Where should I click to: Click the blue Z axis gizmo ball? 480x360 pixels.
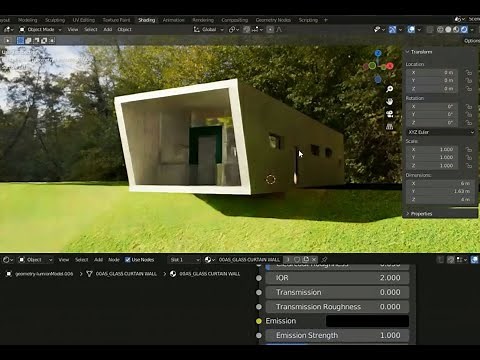click(378, 53)
